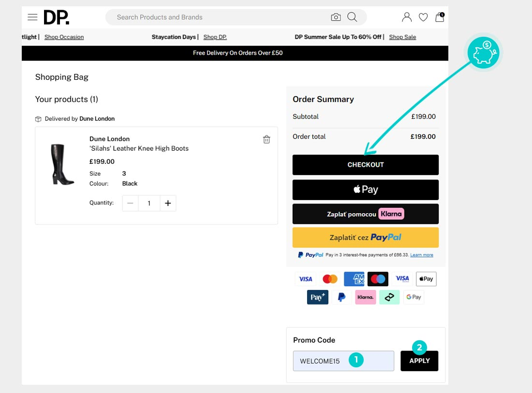Image resolution: width=532 pixels, height=393 pixels.
Task: Click the Dune London brand name above product title
Action: [x=110, y=139]
